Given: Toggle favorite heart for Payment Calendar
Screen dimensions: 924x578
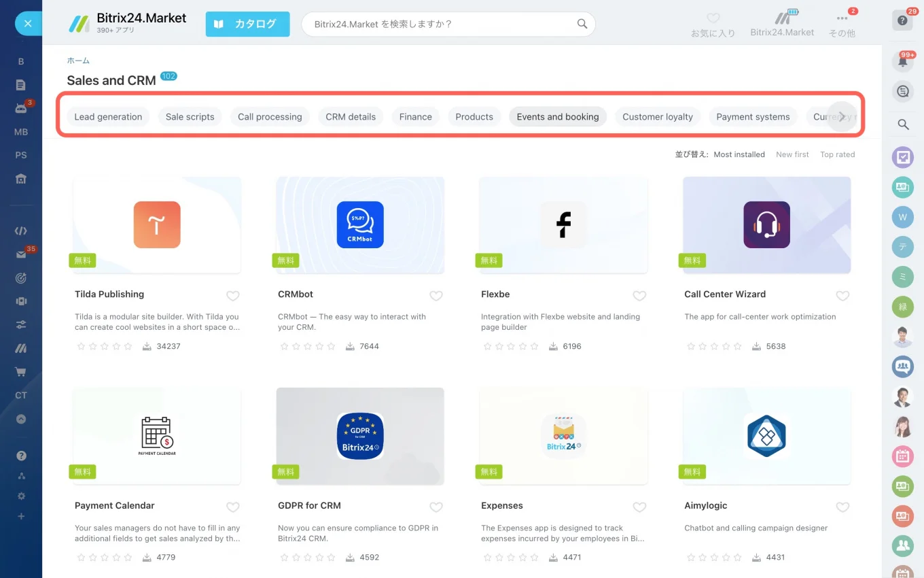Looking at the screenshot, I should (233, 507).
